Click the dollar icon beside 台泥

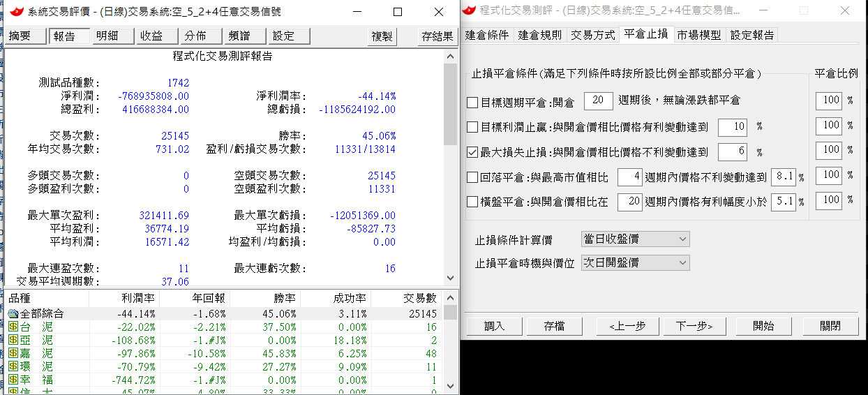(13, 327)
